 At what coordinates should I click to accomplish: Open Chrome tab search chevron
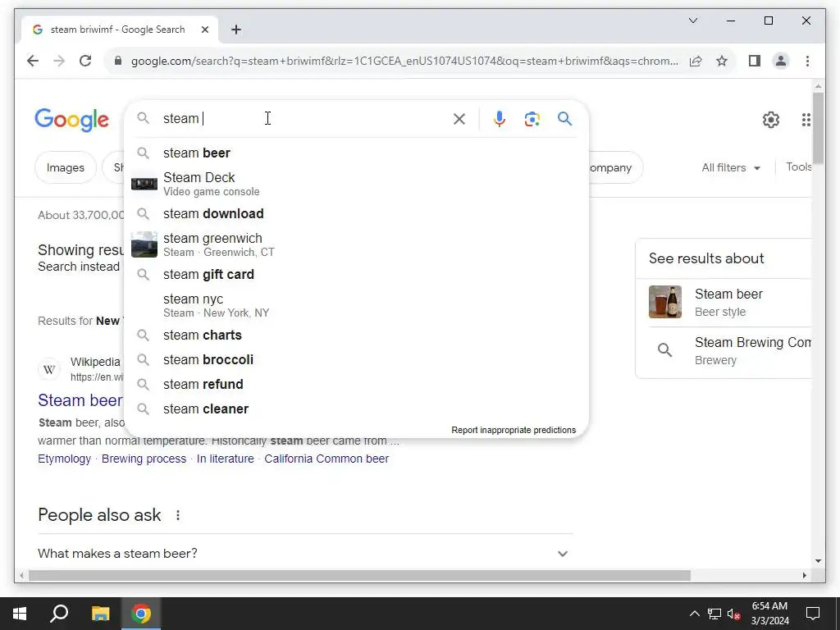point(692,21)
